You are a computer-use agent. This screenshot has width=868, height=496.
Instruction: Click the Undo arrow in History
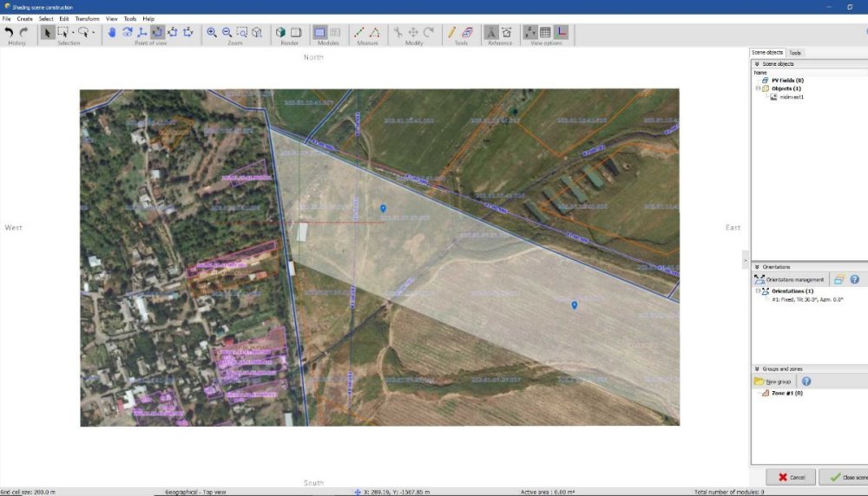[x=10, y=32]
